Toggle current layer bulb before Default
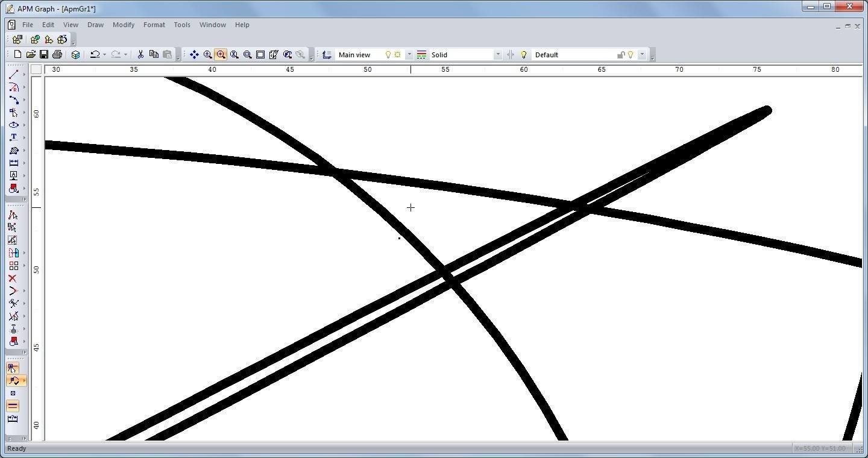This screenshot has height=458, width=868. 524,54
